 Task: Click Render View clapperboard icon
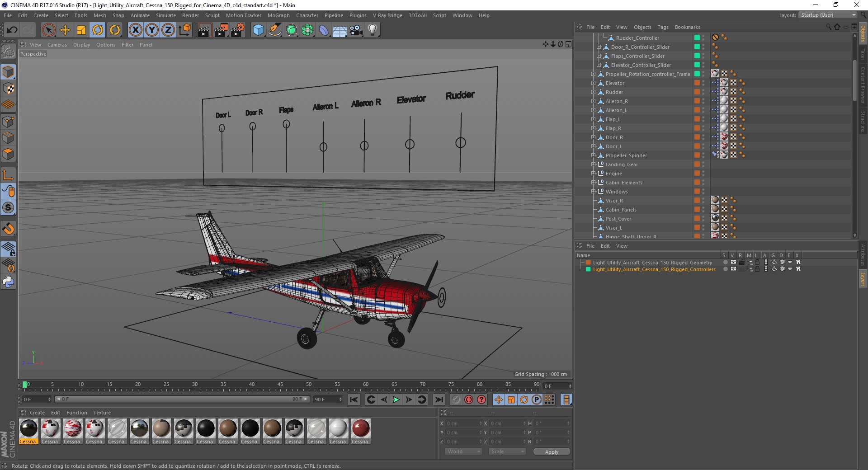(x=204, y=30)
